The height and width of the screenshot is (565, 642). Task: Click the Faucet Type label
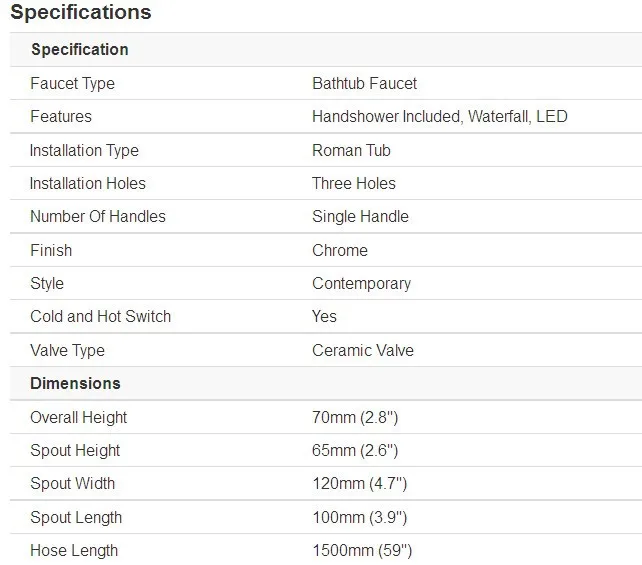[72, 84]
